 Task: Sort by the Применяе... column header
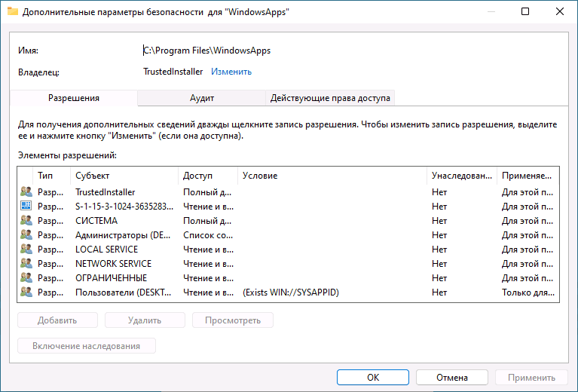pos(528,176)
